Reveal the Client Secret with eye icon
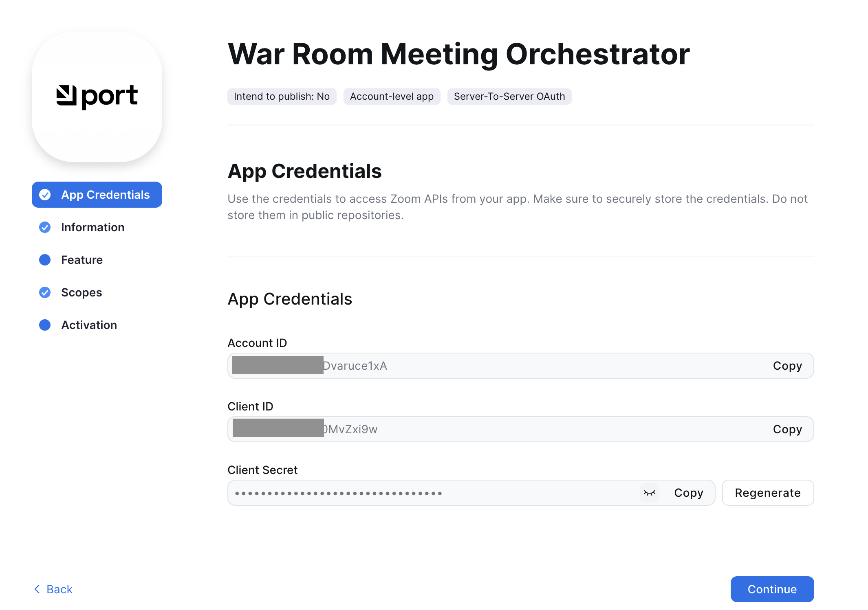 649,493
